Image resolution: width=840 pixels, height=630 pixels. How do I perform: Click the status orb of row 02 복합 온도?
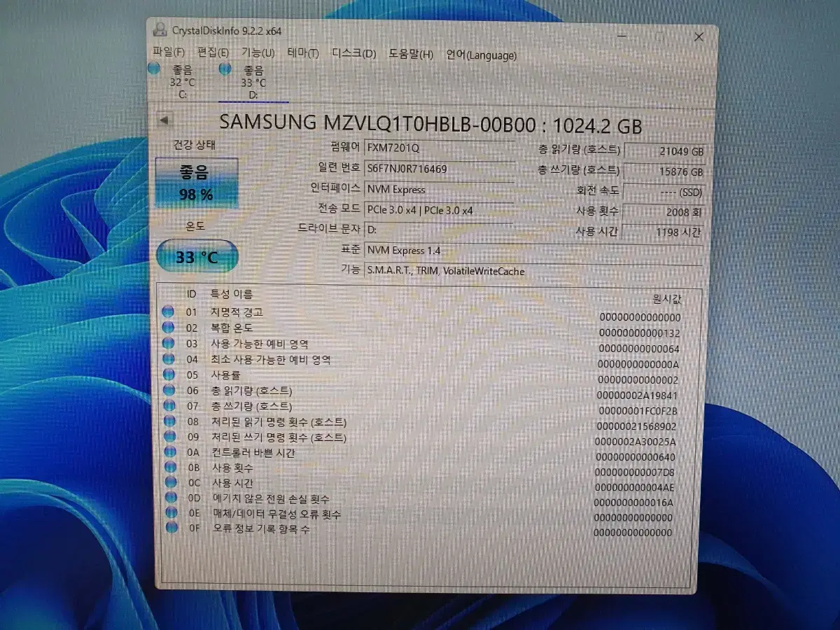click(x=168, y=328)
